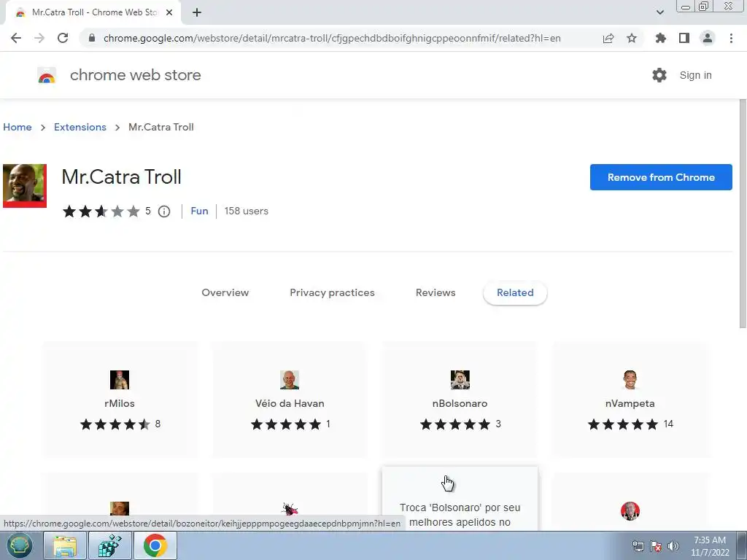Select the Related tab
This screenshot has width=747, height=560.
[515, 293]
